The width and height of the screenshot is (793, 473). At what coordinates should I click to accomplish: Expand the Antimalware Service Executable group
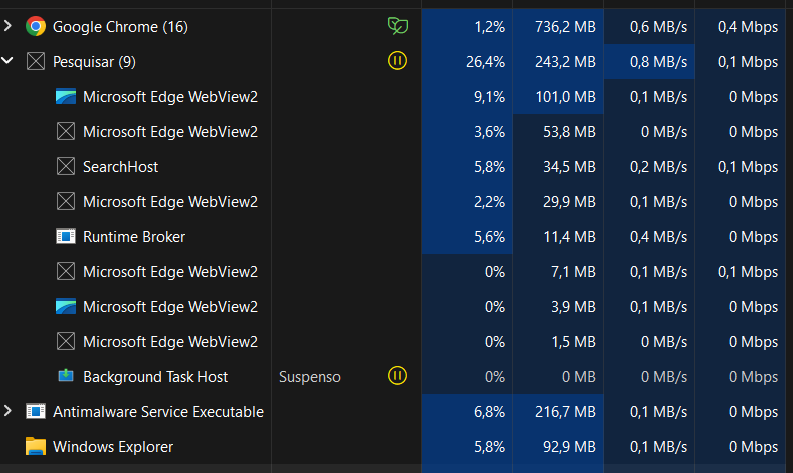click(x=8, y=411)
